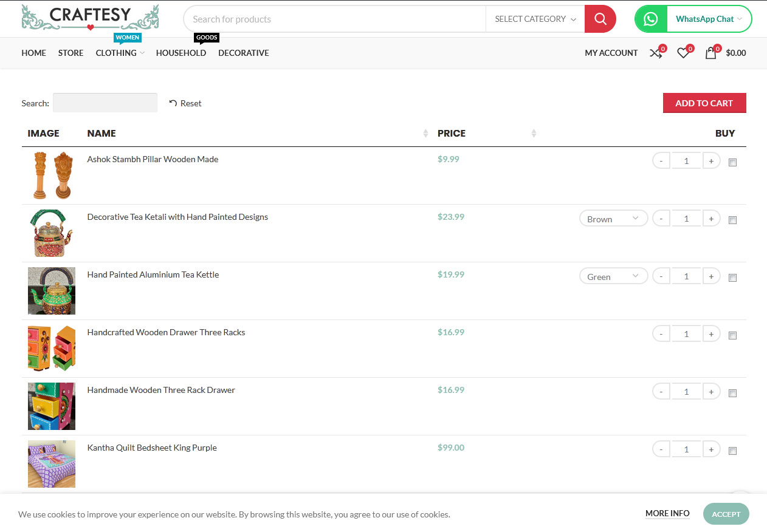Click the Ashok Stambh Pillar thumbnail image
This screenshot has height=532, width=767.
[x=52, y=176]
